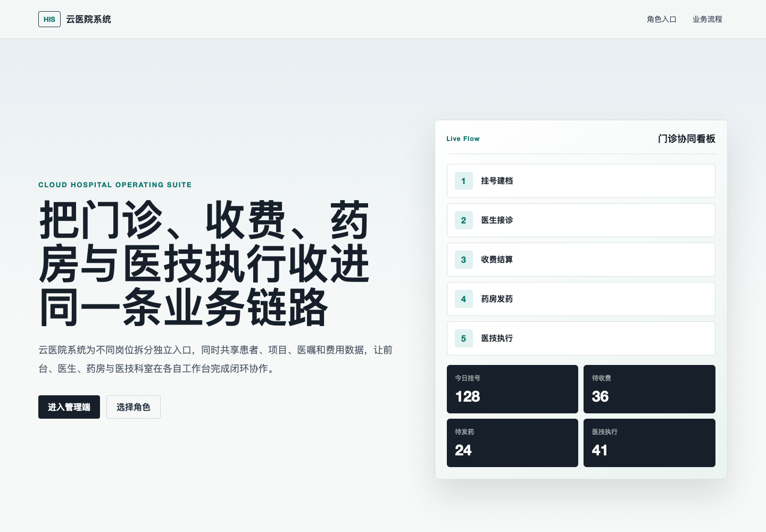This screenshot has width=766, height=532.
Task: Click the 今日挂号 label
Action: coord(468,378)
